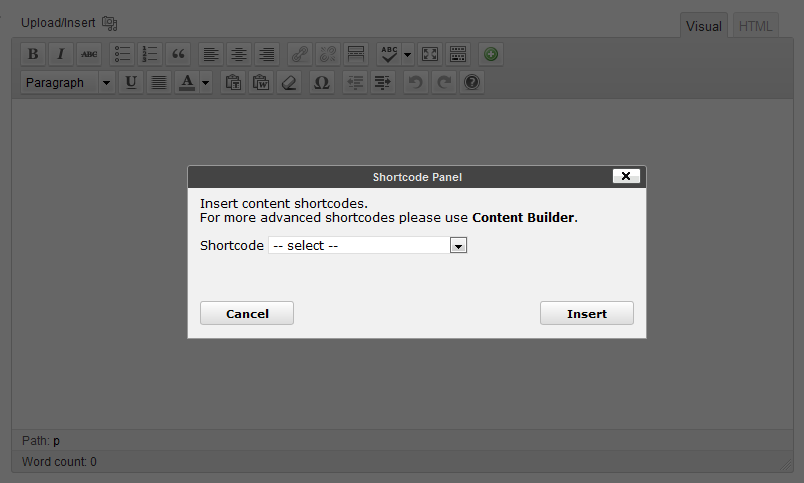
Task: Click the Upload/Insert media icon
Action: (110, 22)
